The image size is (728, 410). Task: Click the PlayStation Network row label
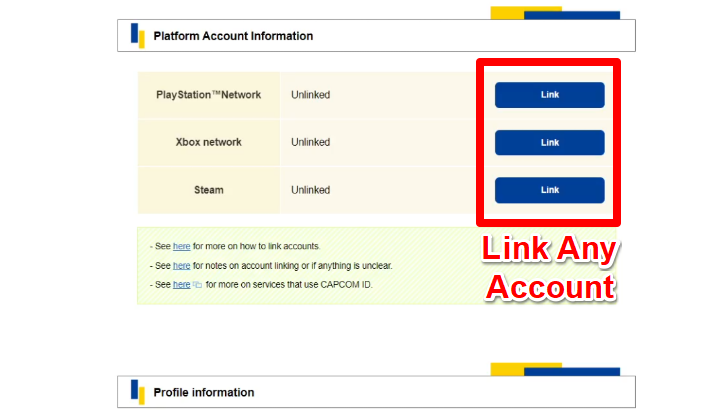tap(208, 95)
